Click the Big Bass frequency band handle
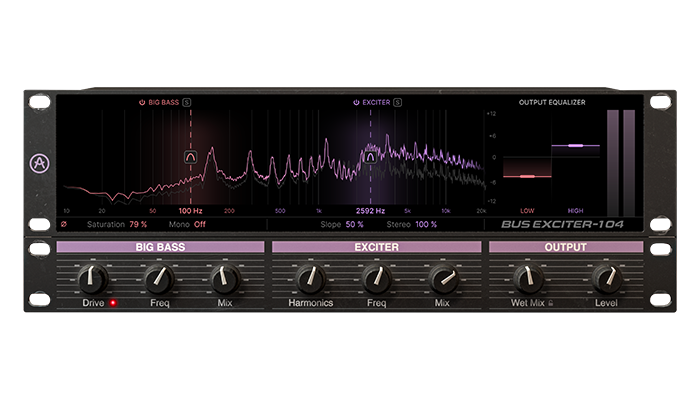 pos(191,157)
